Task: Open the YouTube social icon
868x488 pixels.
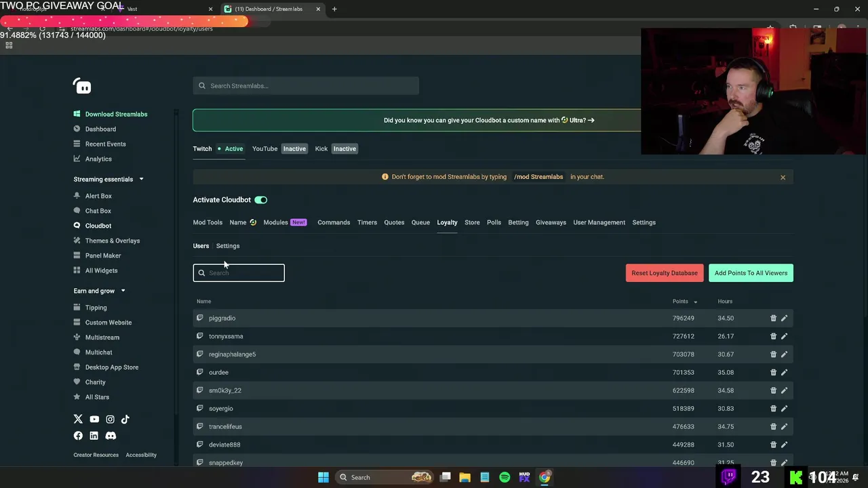Action: pos(94,419)
